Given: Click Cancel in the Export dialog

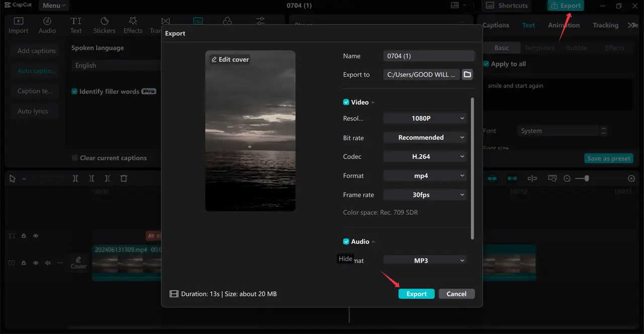Looking at the screenshot, I should coord(456,294).
